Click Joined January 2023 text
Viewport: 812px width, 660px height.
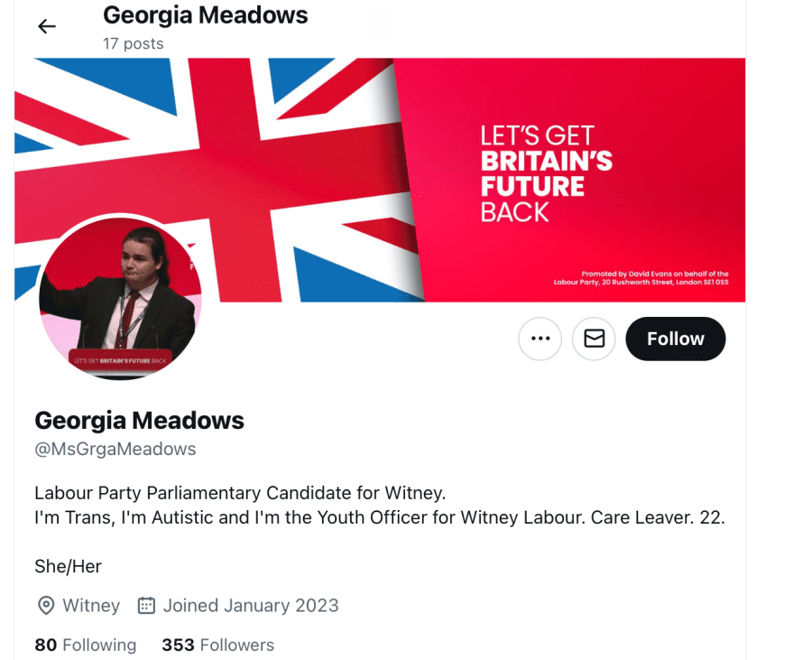tap(251, 606)
